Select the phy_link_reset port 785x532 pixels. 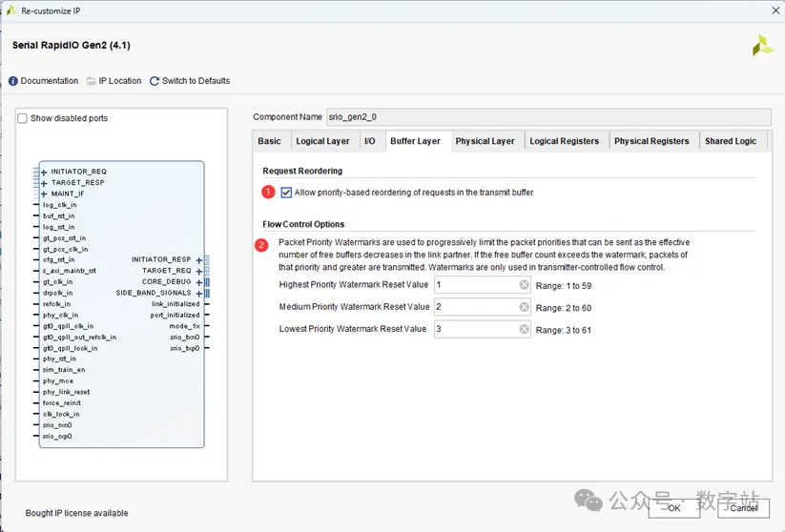[x=66, y=392]
